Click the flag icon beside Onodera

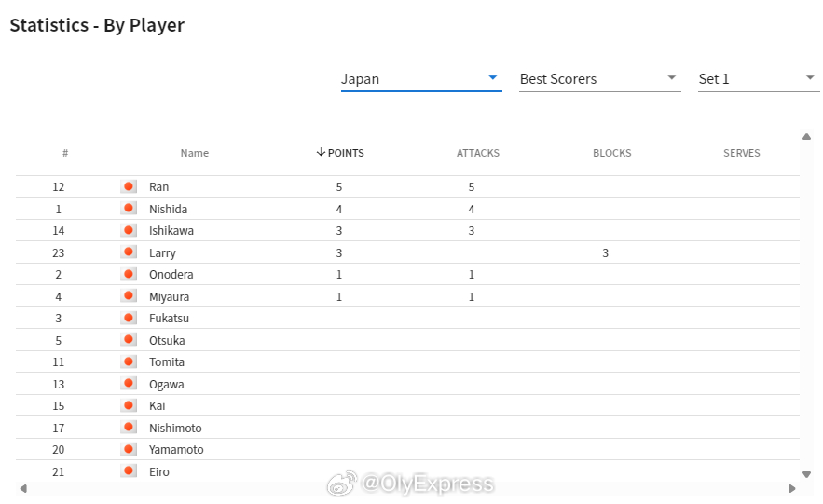tap(129, 274)
